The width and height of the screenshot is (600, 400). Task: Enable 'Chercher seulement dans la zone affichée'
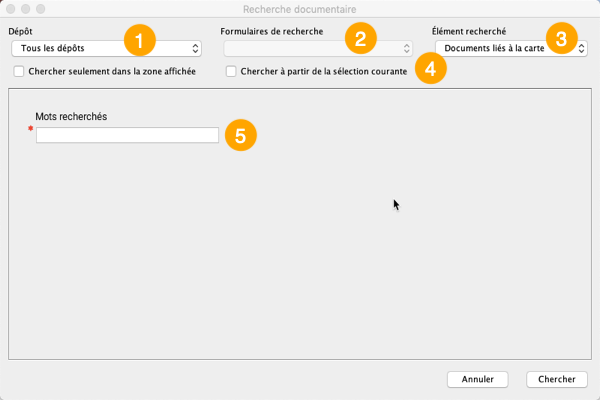[x=20, y=72]
